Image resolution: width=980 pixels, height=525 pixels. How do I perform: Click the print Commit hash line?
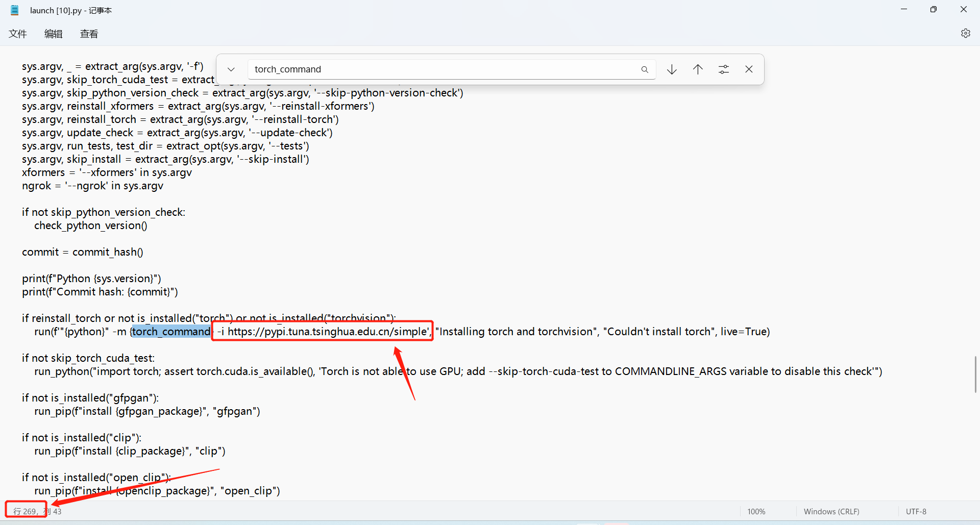point(100,292)
